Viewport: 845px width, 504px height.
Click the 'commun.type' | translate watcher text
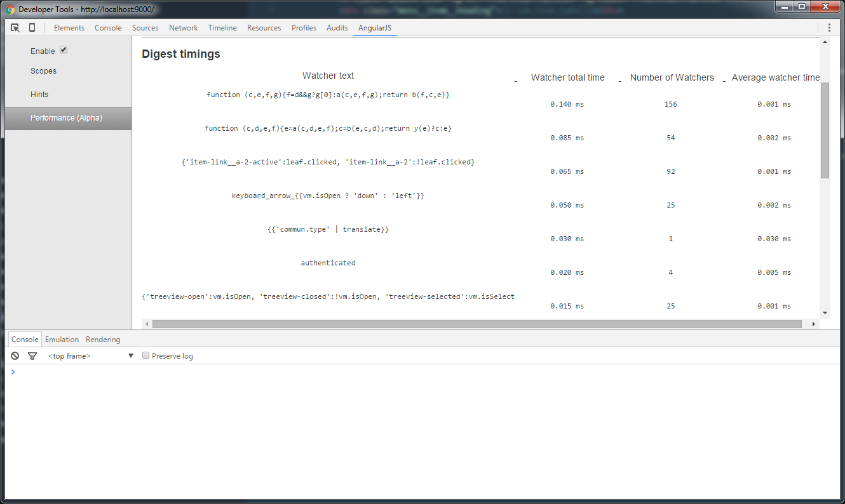[x=328, y=229]
